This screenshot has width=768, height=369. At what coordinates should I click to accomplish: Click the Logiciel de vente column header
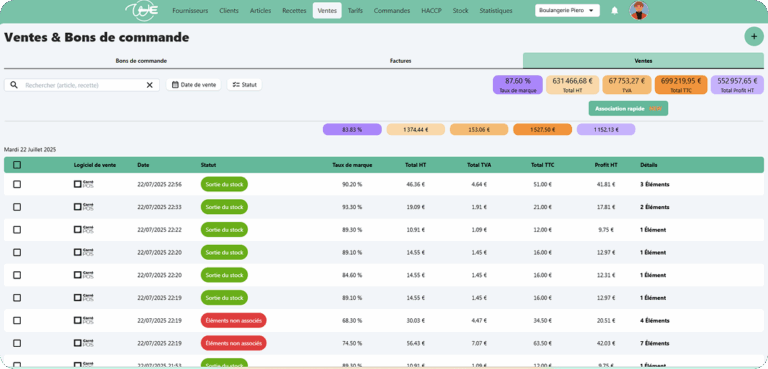(95, 165)
